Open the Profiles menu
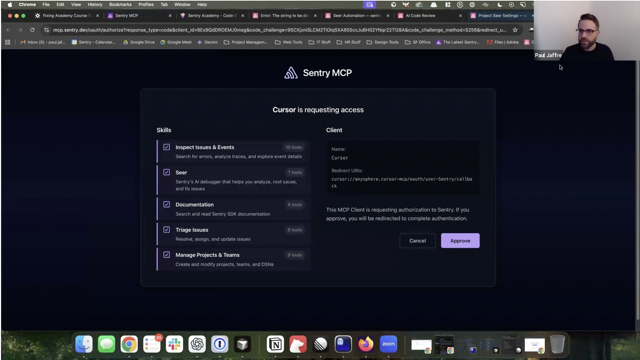This screenshot has height=360, width=640. [x=146, y=4]
